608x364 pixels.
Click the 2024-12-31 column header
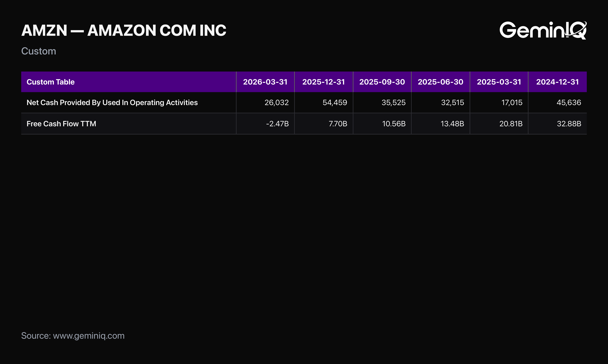[557, 82]
